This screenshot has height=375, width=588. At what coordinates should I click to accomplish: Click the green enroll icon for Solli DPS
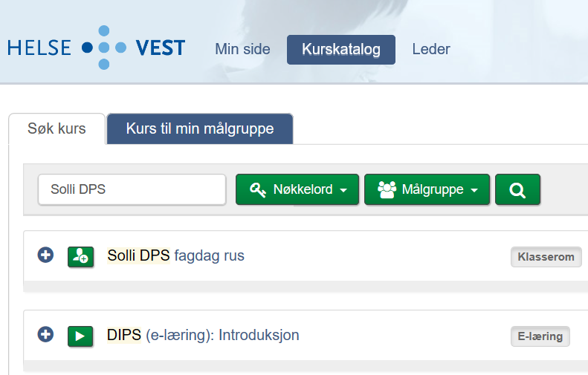coord(80,256)
